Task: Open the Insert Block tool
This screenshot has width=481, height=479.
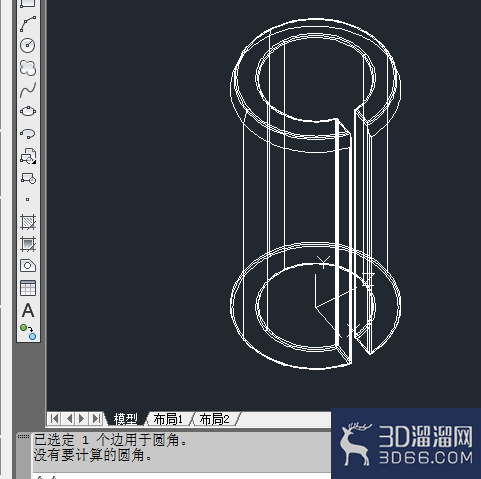Action: [28, 156]
